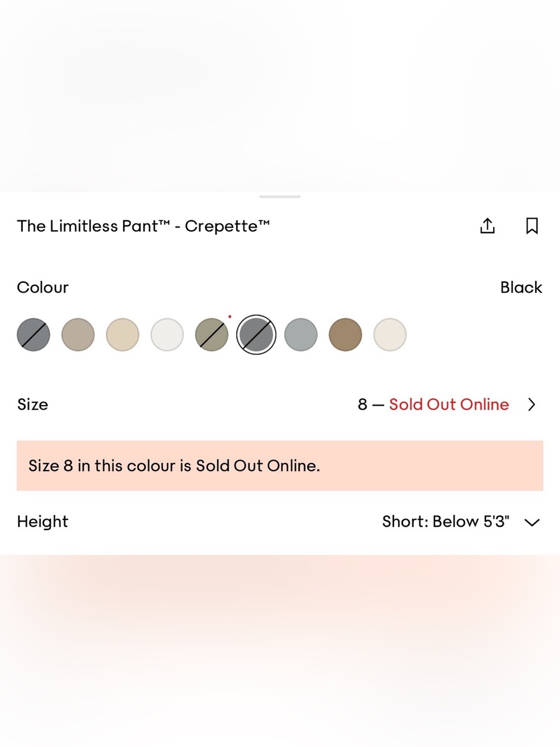
Task: Open size options via right chevron
Action: click(531, 405)
